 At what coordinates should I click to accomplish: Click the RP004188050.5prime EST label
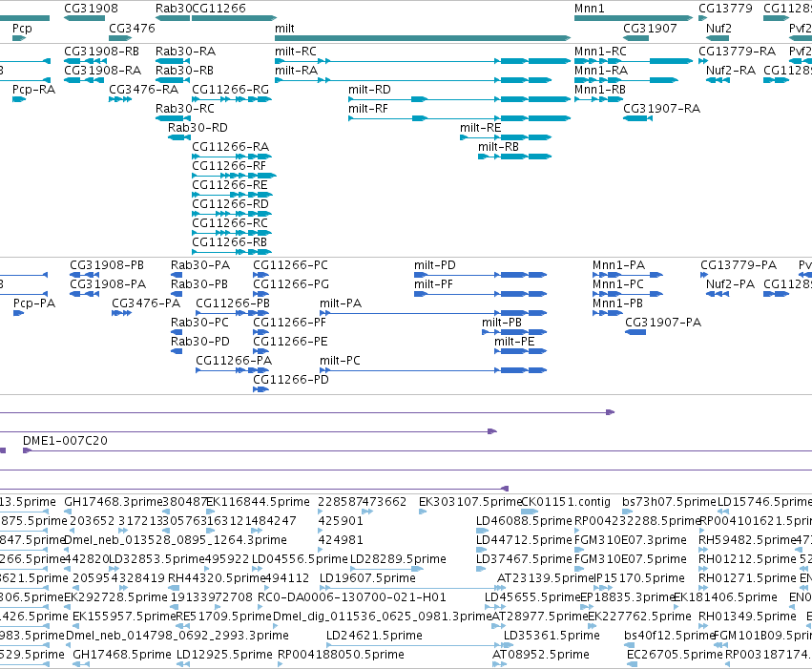342,655
